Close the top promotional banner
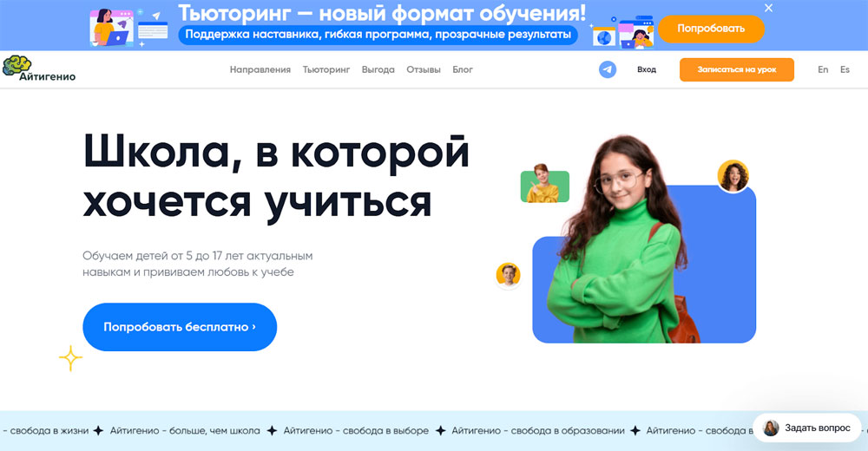This screenshot has width=868, height=451. coord(768,9)
